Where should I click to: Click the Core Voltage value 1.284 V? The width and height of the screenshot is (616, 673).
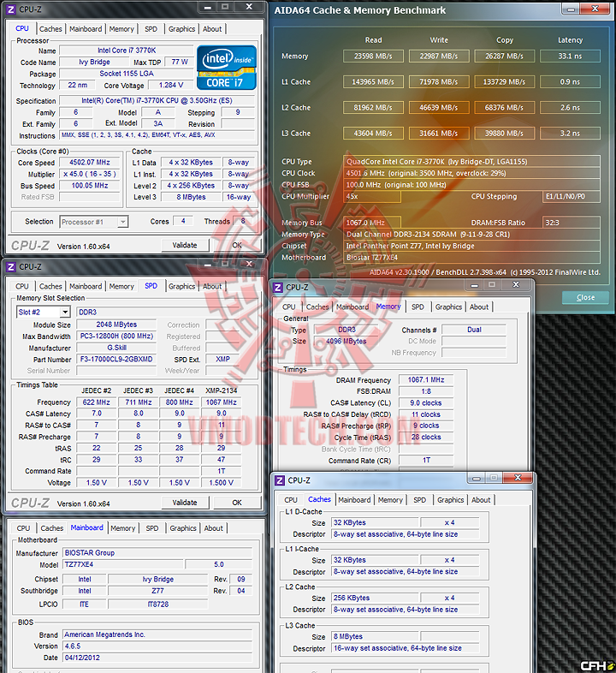[171, 85]
